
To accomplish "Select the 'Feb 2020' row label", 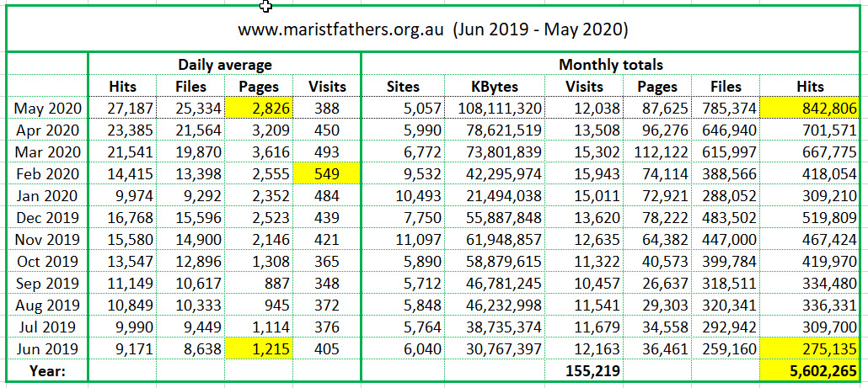I will click(47, 174).
